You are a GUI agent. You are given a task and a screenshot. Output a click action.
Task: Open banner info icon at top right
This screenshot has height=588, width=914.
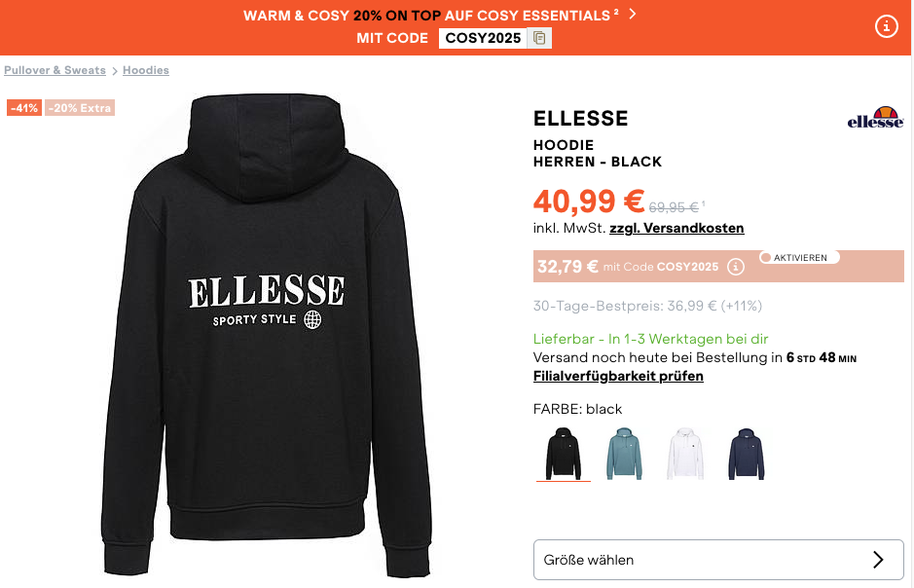tap(886, 27)
